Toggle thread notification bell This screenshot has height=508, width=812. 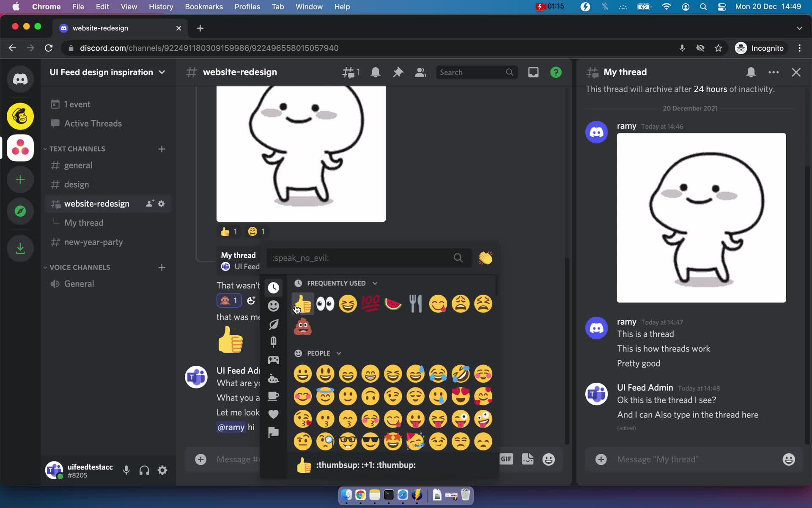click(x=751, y=72)
